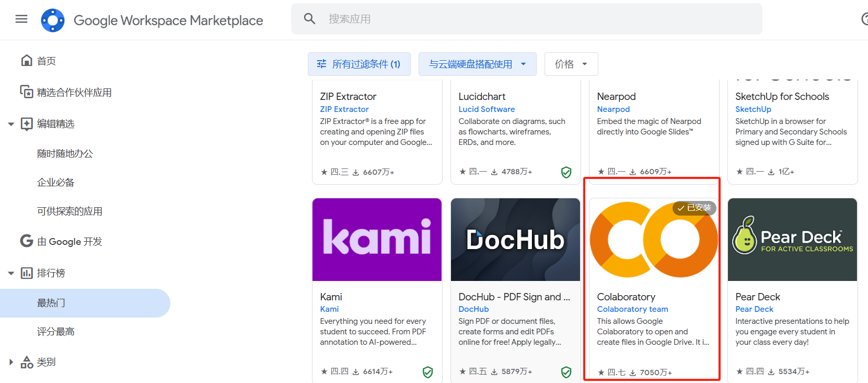Open the 价格 price dropdown
This screenshot has width=868, height=383.
tap(571, 64)
